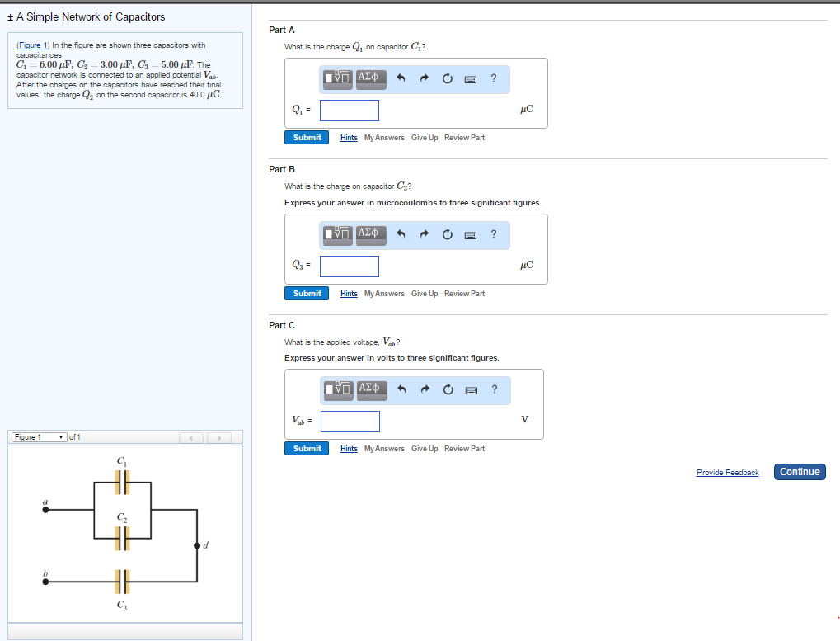840x641 pixels.
Task: Open the keyboard shortcuts icon in Part B
Action: (x=469, y=234)
